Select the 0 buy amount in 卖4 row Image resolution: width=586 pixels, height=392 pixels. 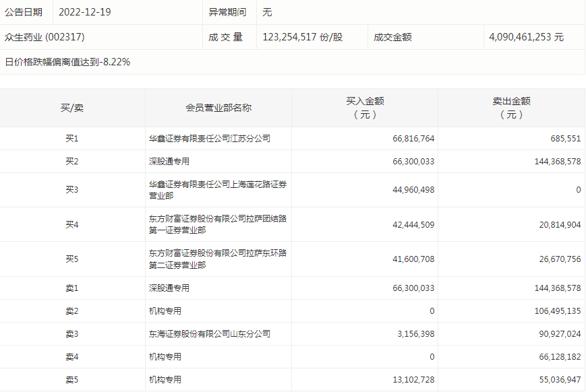pos(432,356)
